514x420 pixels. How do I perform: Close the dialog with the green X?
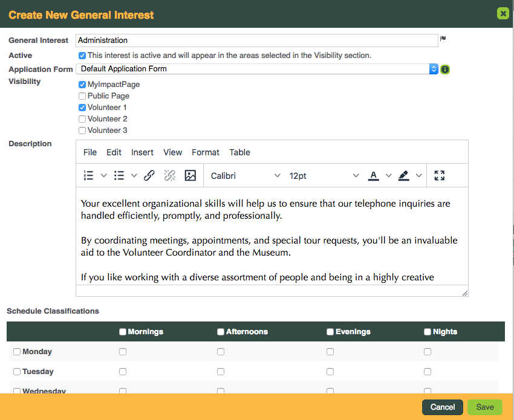(x=503, y=13)
